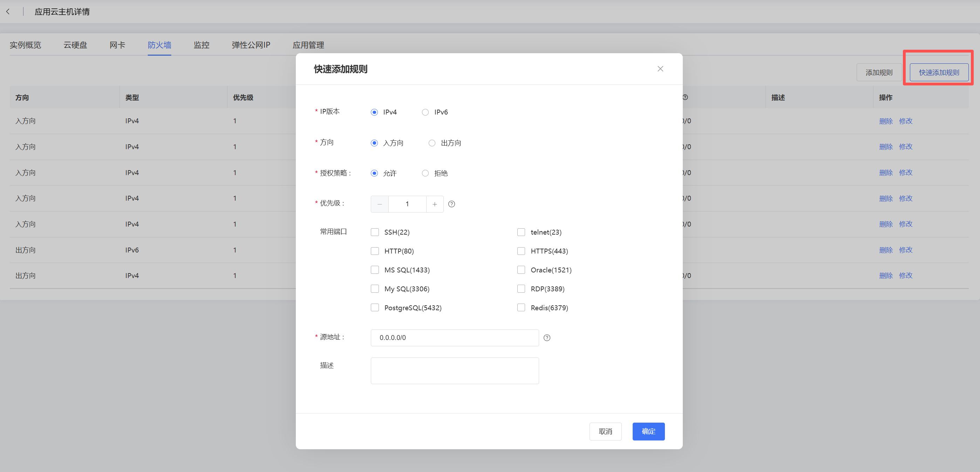Select 拒绝 authorization policy
This screenshot has width=980, height=472.
425,173
